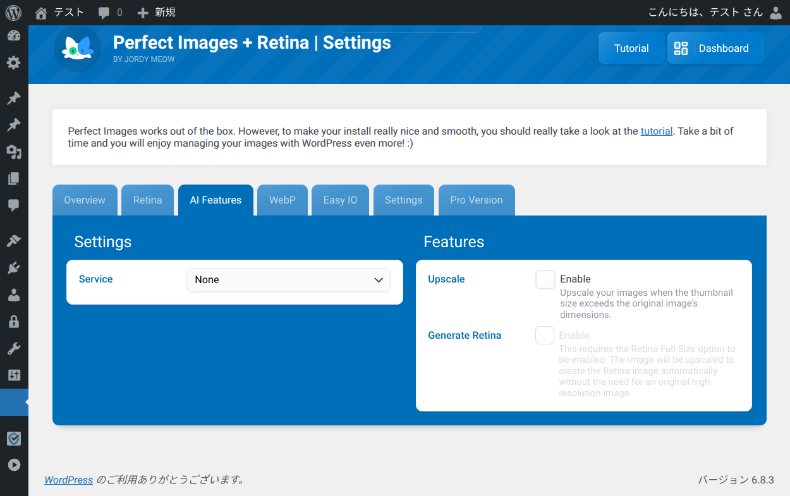This screenshot has width=790, height=496.
Task: Follow the tutorial link in the notice
Action: [656, 131]
